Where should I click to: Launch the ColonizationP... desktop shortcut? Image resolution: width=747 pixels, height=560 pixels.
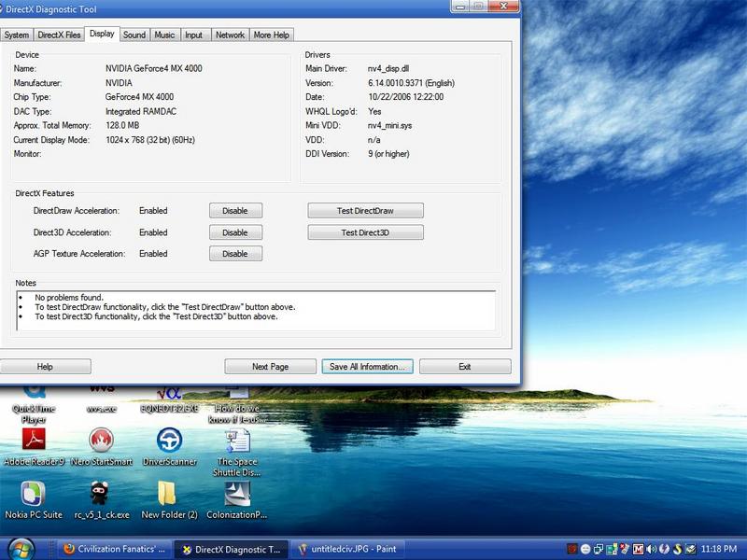tap(236, 493)
